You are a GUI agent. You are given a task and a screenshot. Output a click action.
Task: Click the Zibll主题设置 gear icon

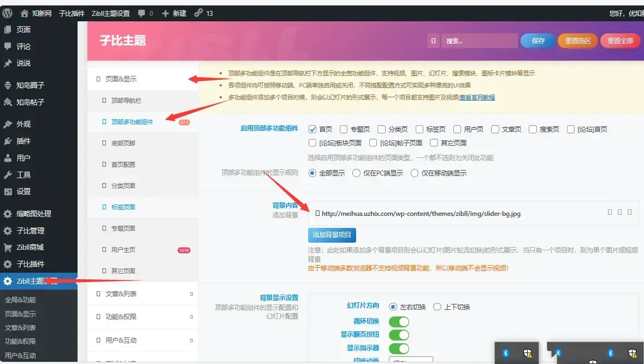tap(8, 281)
